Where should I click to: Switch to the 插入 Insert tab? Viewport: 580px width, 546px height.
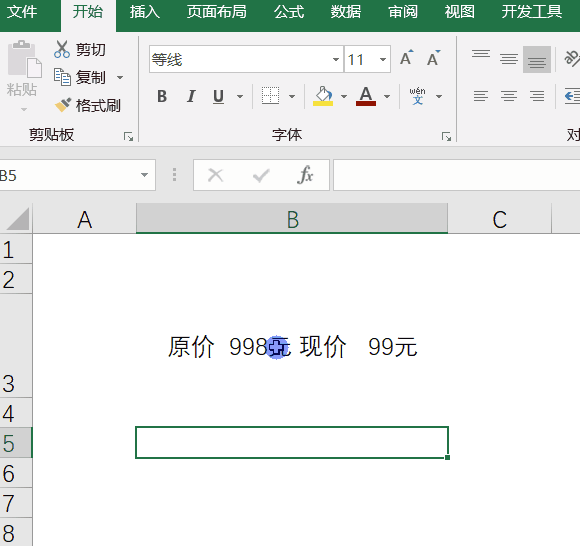[x=145, y=12]
